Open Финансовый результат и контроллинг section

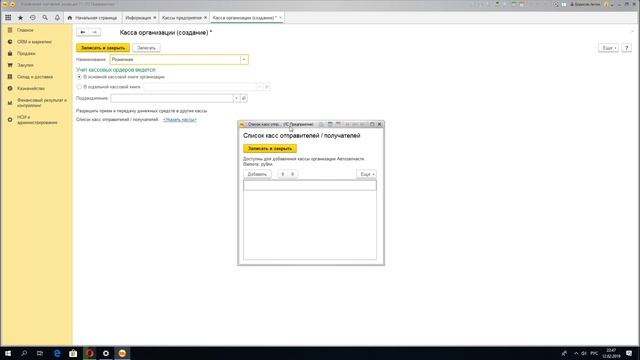coord(42,102)
